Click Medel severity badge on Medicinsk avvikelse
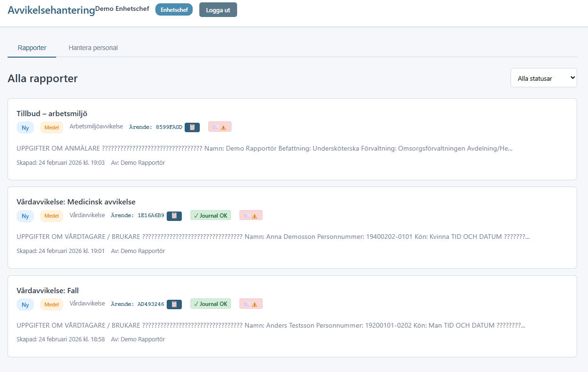 51,216
